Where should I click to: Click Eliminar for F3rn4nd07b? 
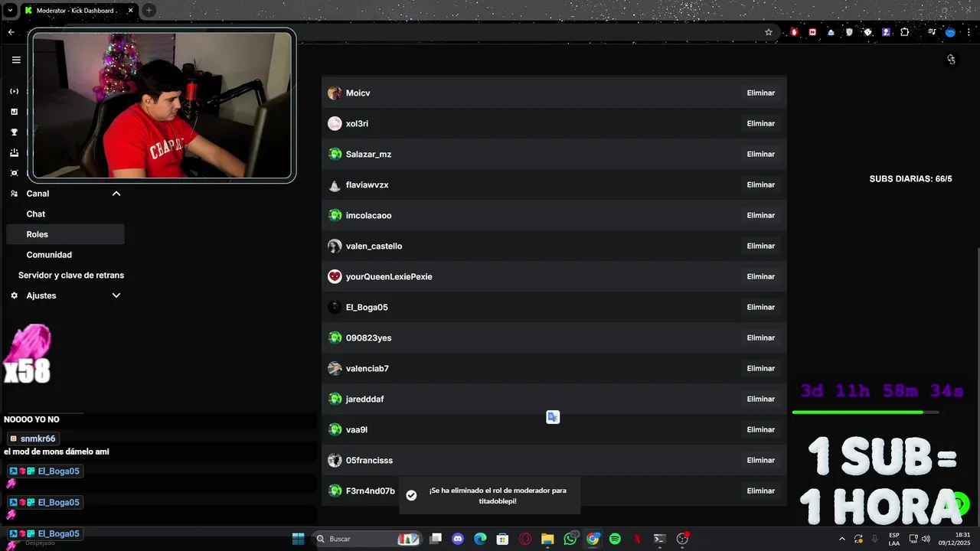tap(761, 491)
